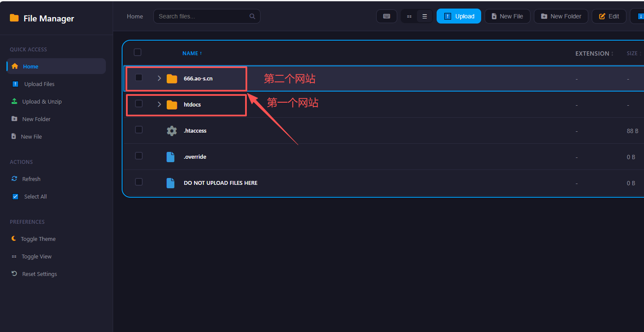Sort by EXTENSION column header
644x332 pixels.
click(594, 53)
